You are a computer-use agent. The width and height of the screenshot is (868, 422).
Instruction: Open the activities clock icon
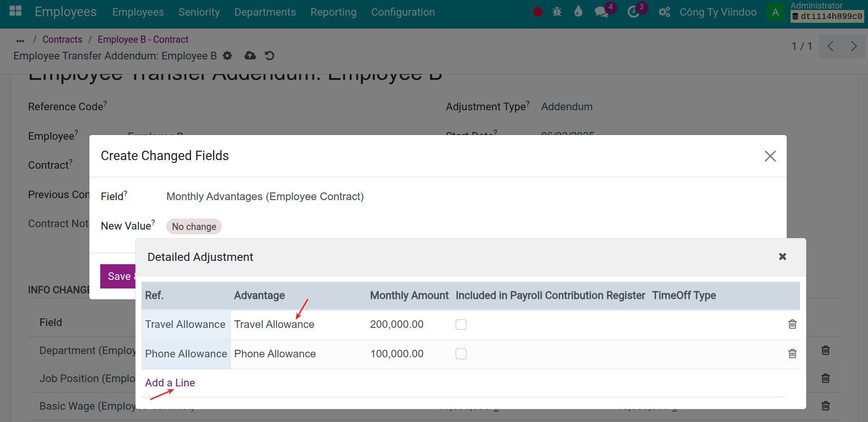633,12
